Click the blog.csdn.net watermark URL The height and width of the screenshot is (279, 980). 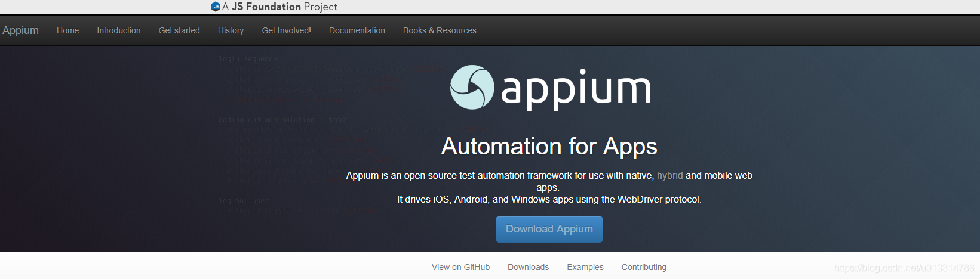click(x=904, y=268)
